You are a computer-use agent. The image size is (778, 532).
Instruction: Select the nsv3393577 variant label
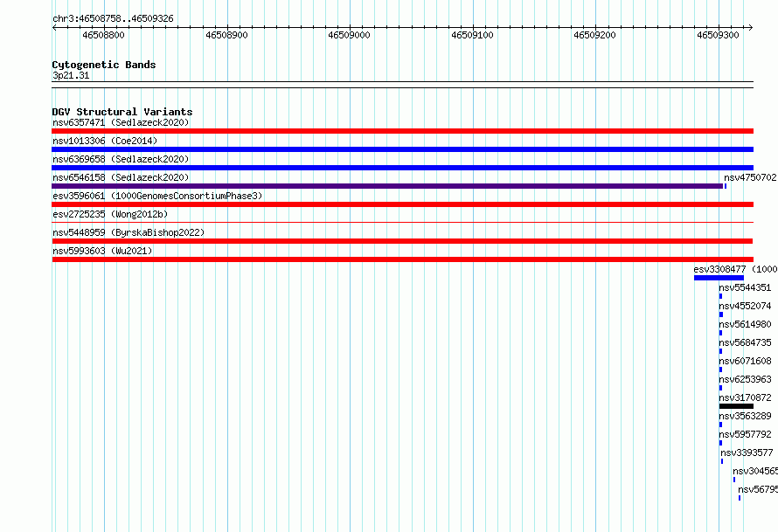747,453
